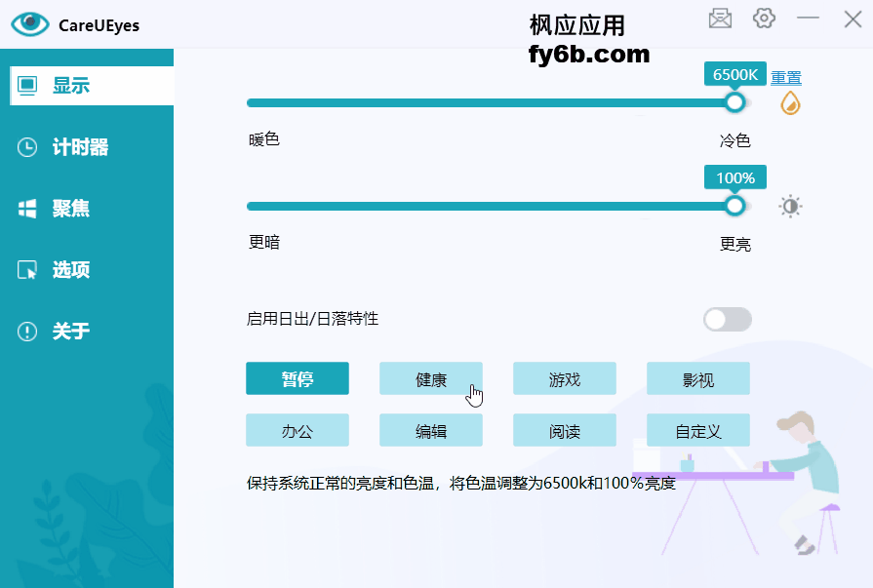Minimize the CareUEyes window
Screen dimensions: 873x588
(x=808, y=19)
